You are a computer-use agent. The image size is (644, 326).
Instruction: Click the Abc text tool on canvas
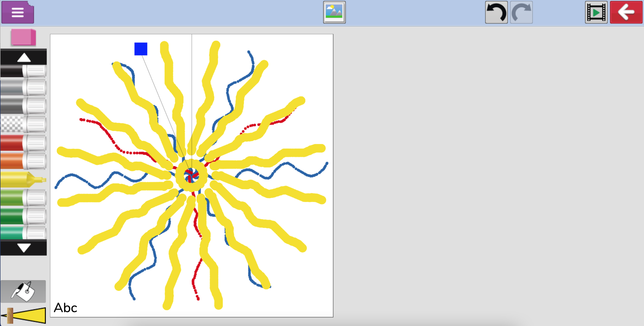click(66, 308)
